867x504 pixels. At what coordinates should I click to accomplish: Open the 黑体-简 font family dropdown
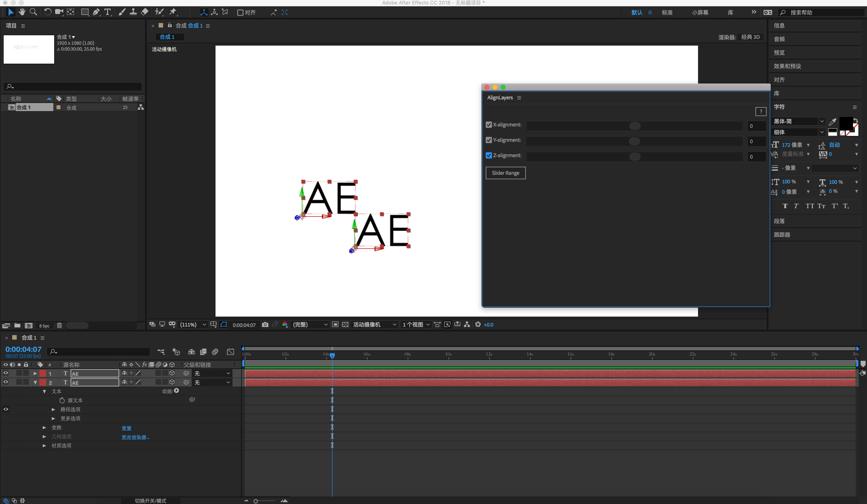coord(798,121)
